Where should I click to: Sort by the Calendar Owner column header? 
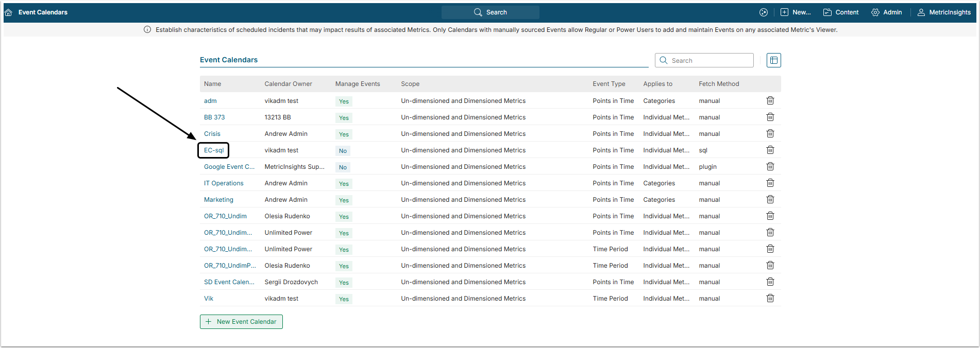click(x=288, y=84)
